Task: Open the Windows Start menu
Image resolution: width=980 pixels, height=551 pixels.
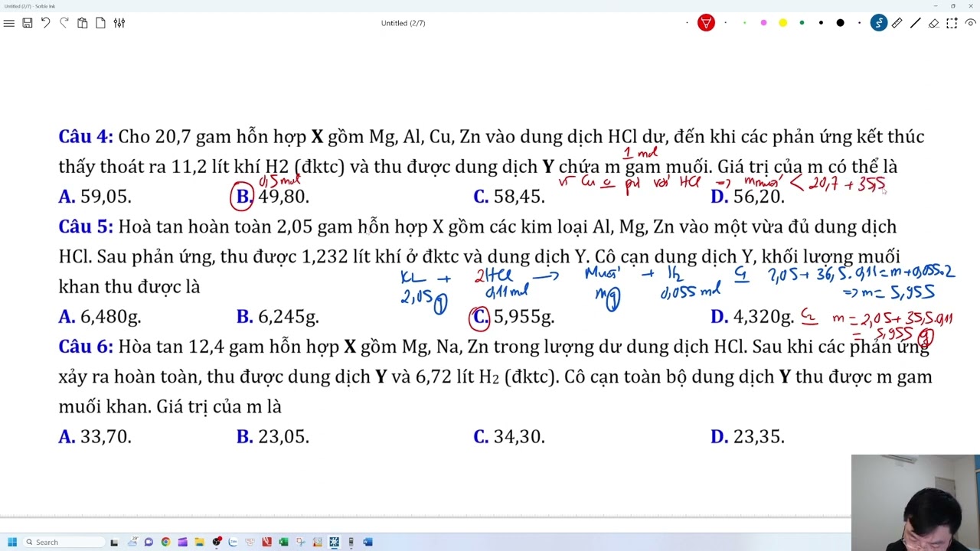Action: pyautogui.click(x=12, y=542)
